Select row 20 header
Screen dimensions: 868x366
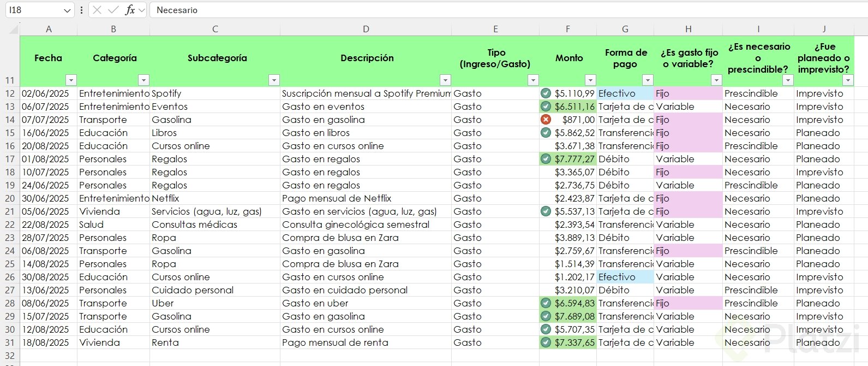(10, 198)
